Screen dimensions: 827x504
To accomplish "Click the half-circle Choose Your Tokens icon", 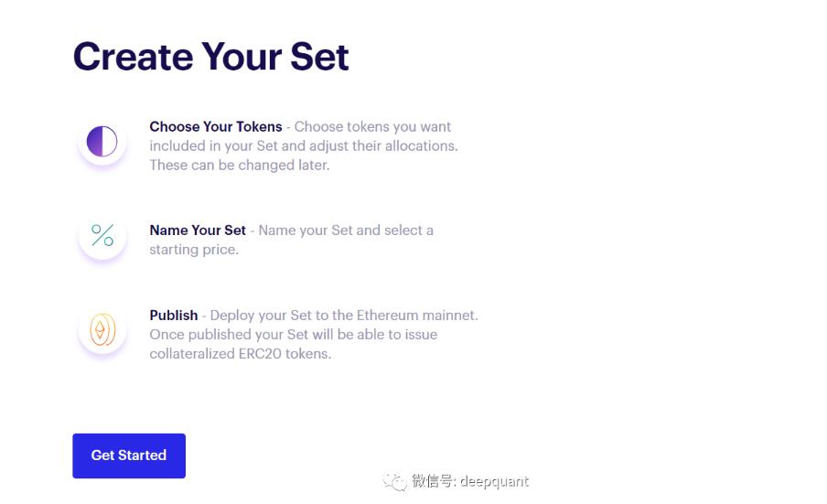I will [102, 142].
